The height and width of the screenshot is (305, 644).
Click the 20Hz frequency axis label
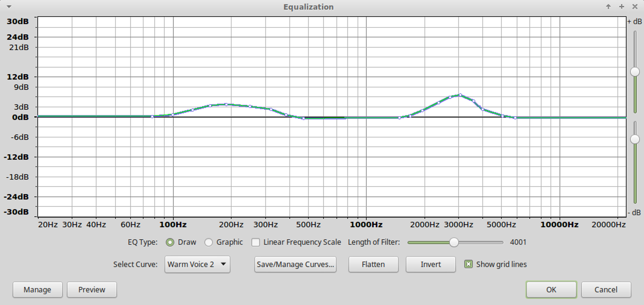point(48,225)
